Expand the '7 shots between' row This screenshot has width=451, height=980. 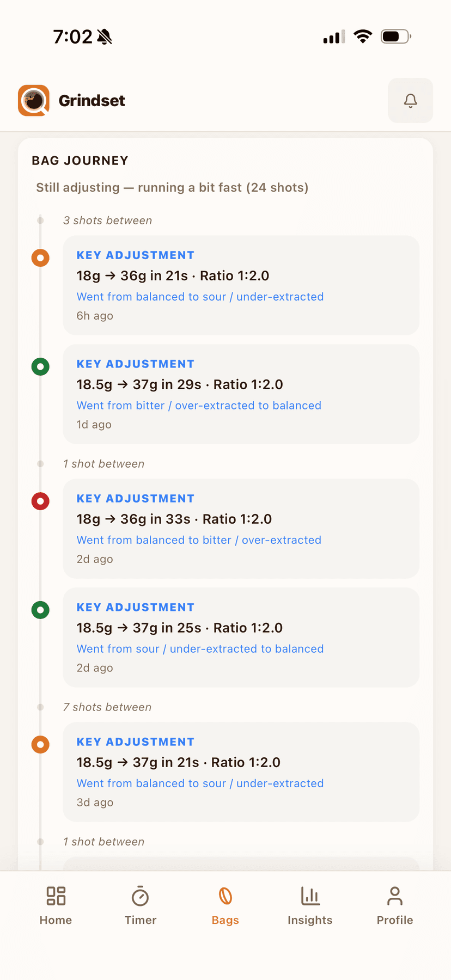pos(107,707)
